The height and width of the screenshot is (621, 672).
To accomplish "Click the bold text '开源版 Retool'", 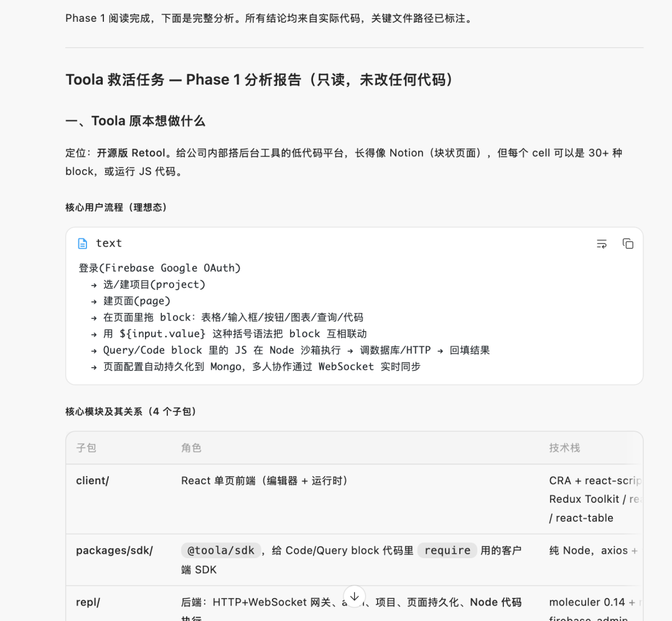I will click(x=131, y=153).
